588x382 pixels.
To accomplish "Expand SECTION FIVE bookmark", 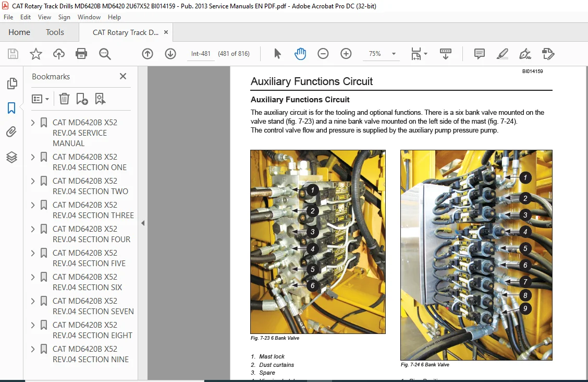I will coord(33,253).
